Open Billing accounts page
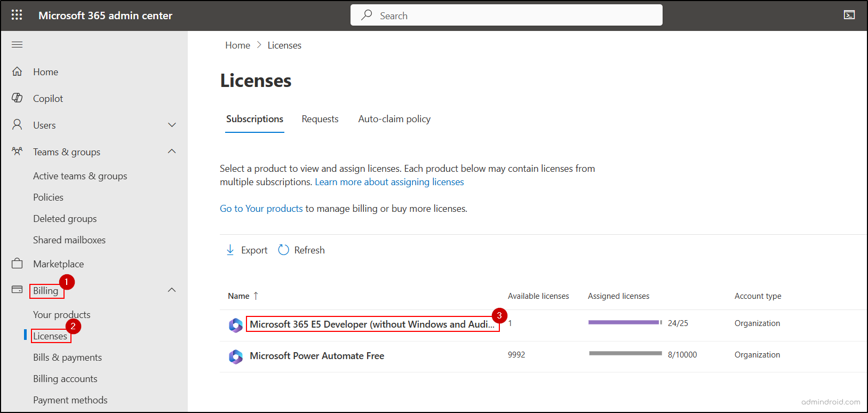Image resolution: width=868 pixels, height=413 pixels. [x=65, y=378]
